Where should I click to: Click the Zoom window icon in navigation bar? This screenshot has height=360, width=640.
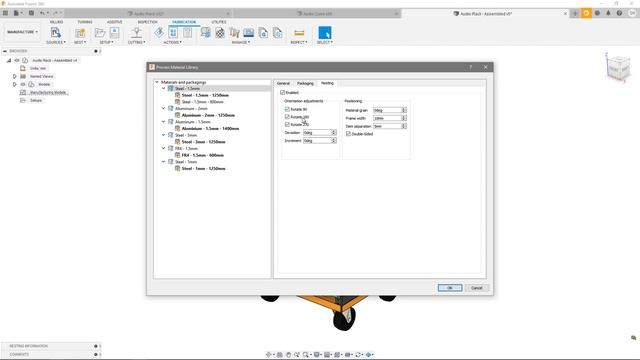pos(305,354)
